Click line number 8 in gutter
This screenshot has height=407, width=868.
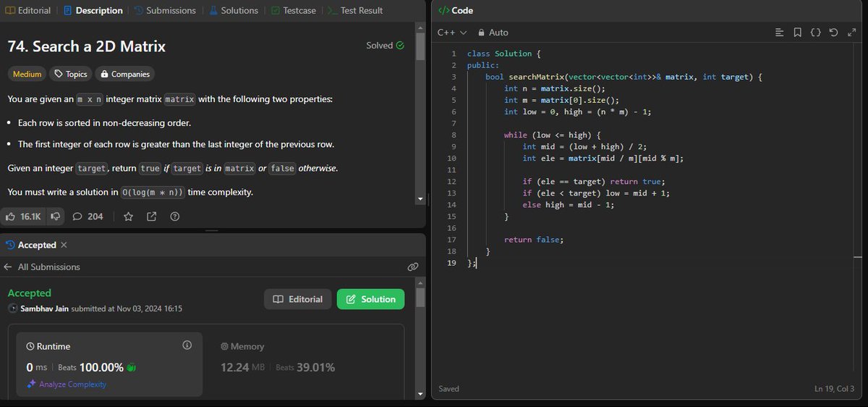[454, 135]
